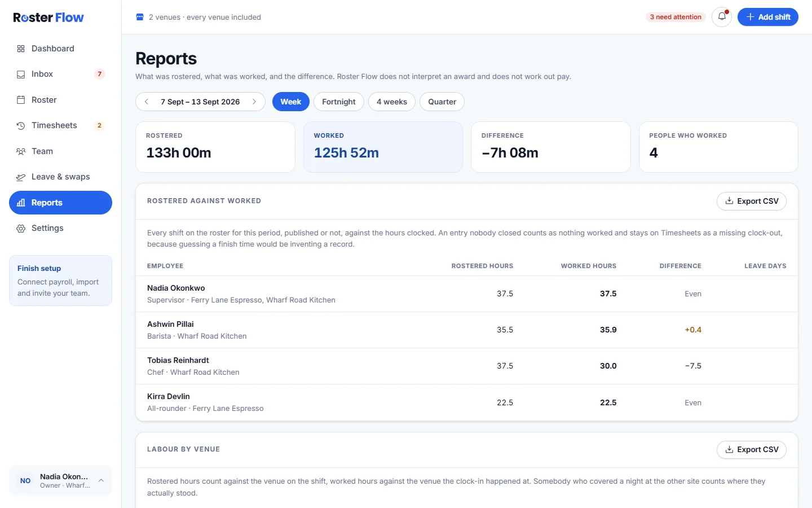The height and width of the screenshot is (508, 812).
Task: Click the venues store icon in header
Action: (140, 17)
